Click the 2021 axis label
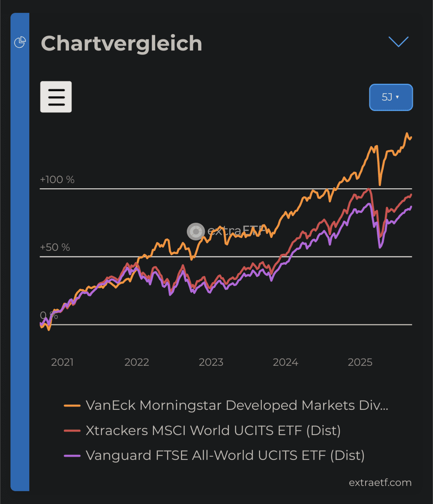The height and width of the screenshot is (504, 433). pyautogui.click(x=62, y=362)
